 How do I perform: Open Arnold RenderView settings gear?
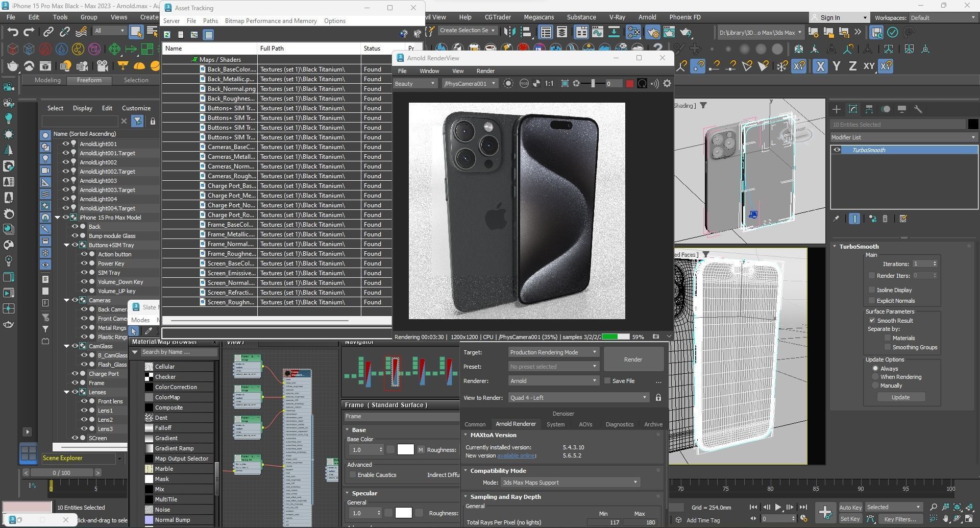click(x=667, y=83)
